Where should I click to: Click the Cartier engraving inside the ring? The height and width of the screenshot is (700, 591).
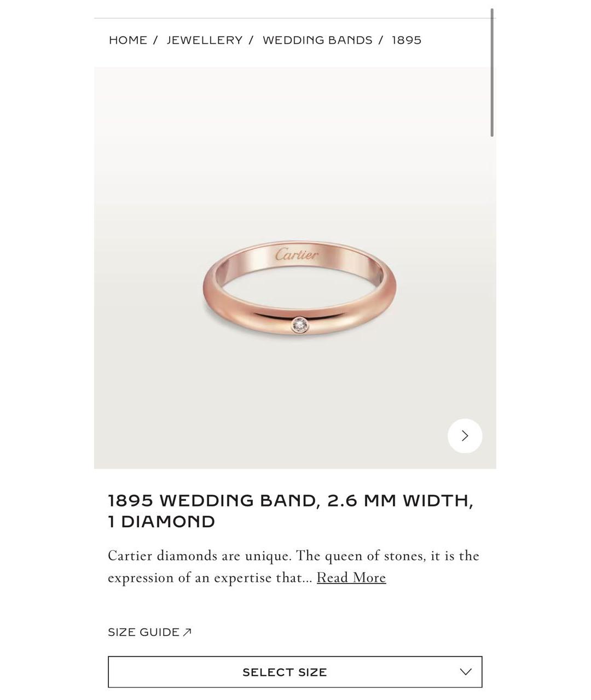click(x=297, y=254)
